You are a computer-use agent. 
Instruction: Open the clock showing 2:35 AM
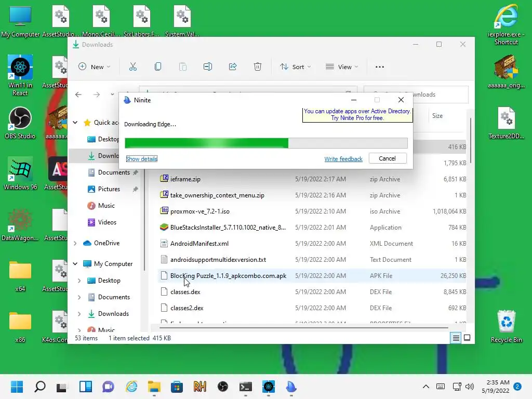point(495,387)
